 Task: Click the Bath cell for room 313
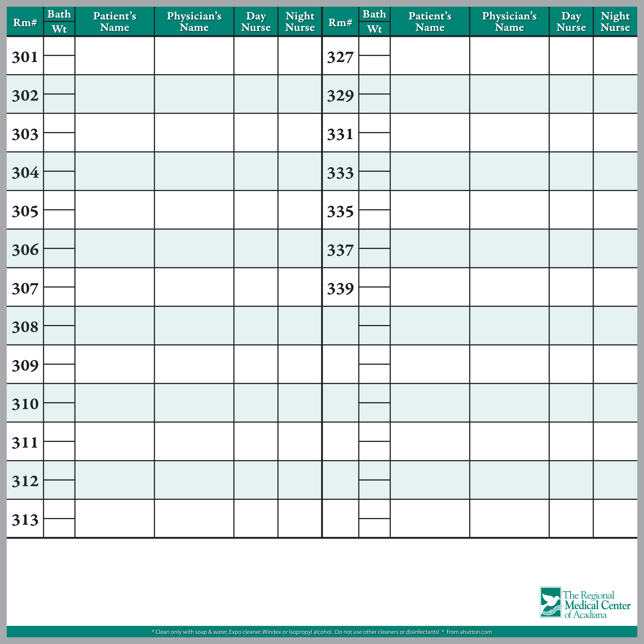click(x=59, y=509)
